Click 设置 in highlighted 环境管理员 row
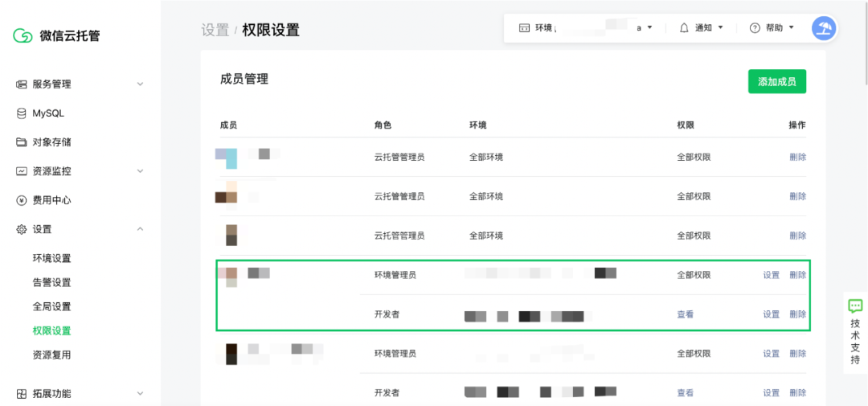The height and width of the screenshot is (406, 868). (771, 275)
